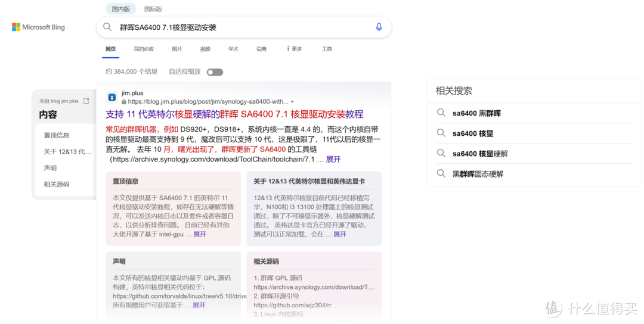Open the 词典 search tab
The height and width of the screenshot is (324, 644).
(x=262, y=49)
